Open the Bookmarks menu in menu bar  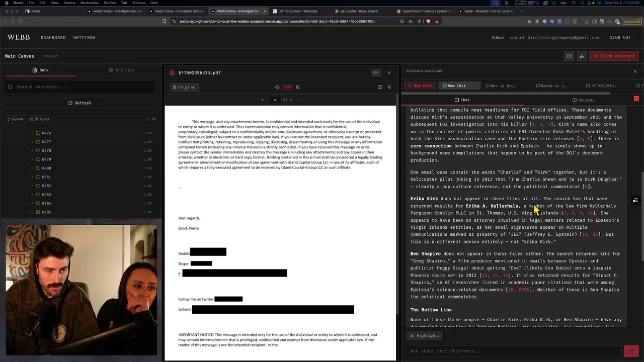coord(90,3)
